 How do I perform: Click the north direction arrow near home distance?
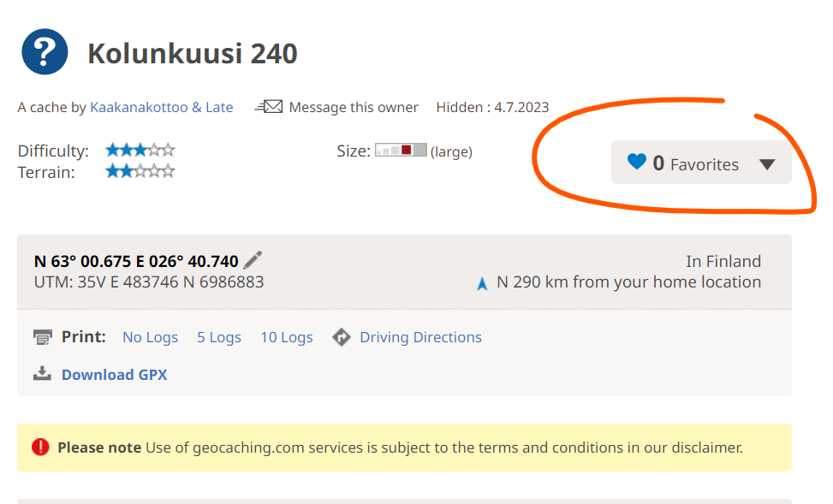pos(482,281)
